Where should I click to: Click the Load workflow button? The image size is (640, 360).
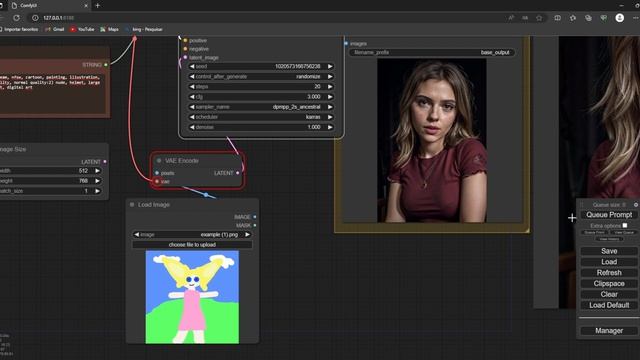[x=609, y=262]
